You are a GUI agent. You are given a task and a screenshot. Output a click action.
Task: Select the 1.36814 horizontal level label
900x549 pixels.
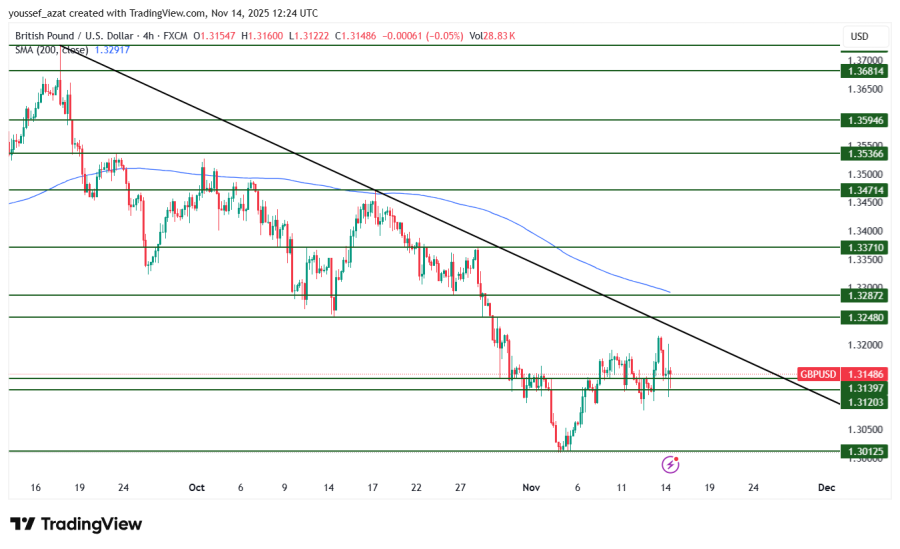[x=865, y=71]
